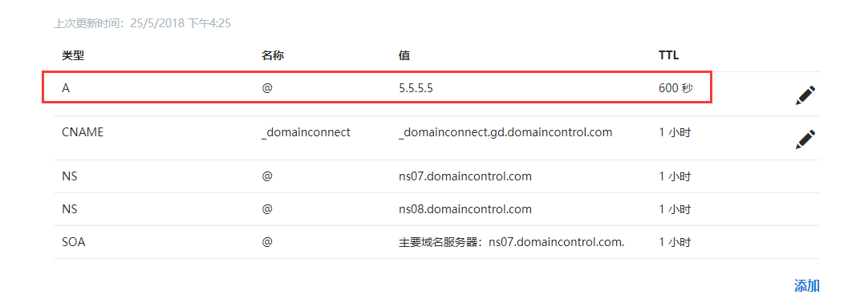The width and height of the screenshot is (868, 307).
Task: Click the 值 column header
Action: [x=404, y=55]
